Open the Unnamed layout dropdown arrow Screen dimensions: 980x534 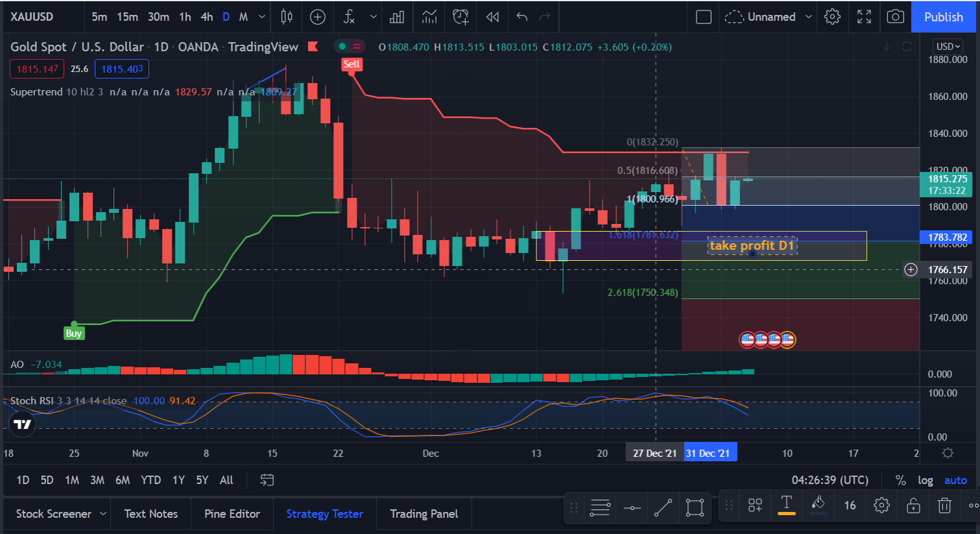point(809,17)
